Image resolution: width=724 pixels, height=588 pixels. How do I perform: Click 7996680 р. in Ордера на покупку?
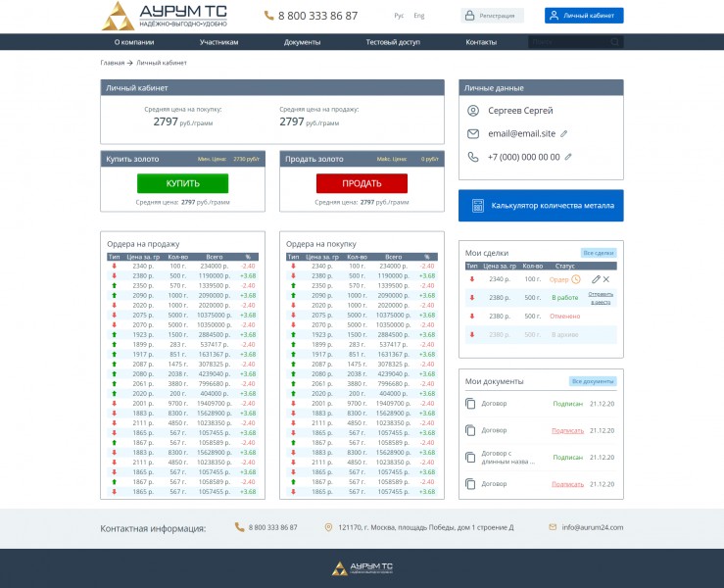(394, 384)
